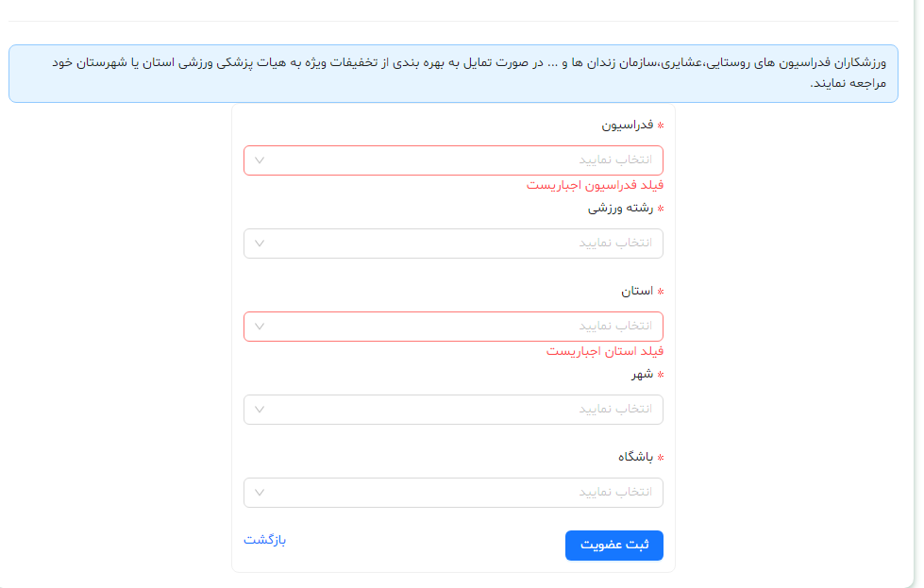Open the شهر dropdown field
This screenshot has width=924, height=588.
point(453,410)
